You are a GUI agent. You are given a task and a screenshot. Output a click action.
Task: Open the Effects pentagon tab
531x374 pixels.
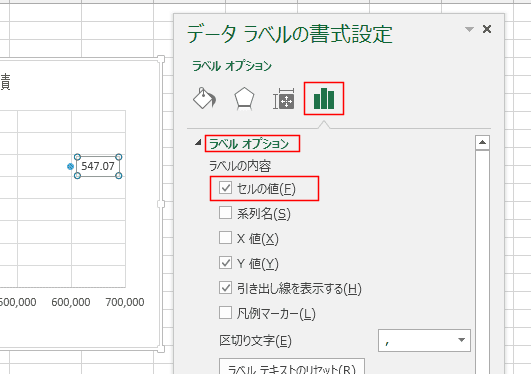[x=244, y=99]
